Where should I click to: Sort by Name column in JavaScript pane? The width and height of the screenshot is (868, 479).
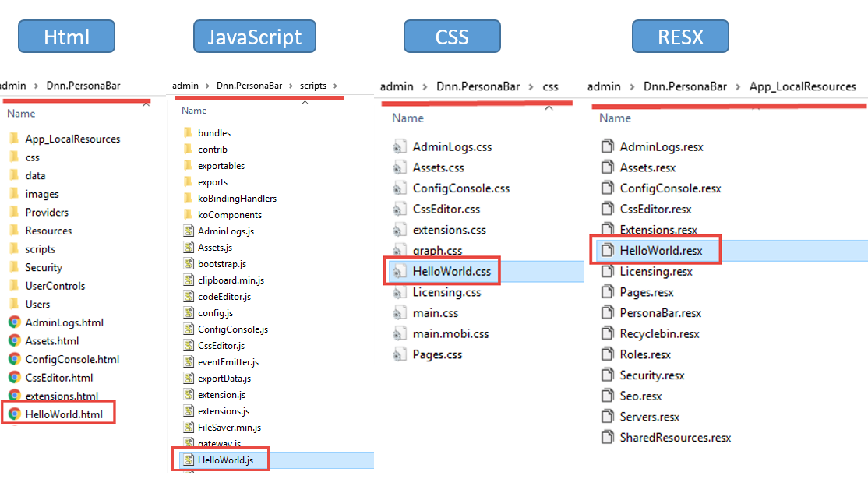click(x=194, y=111)
